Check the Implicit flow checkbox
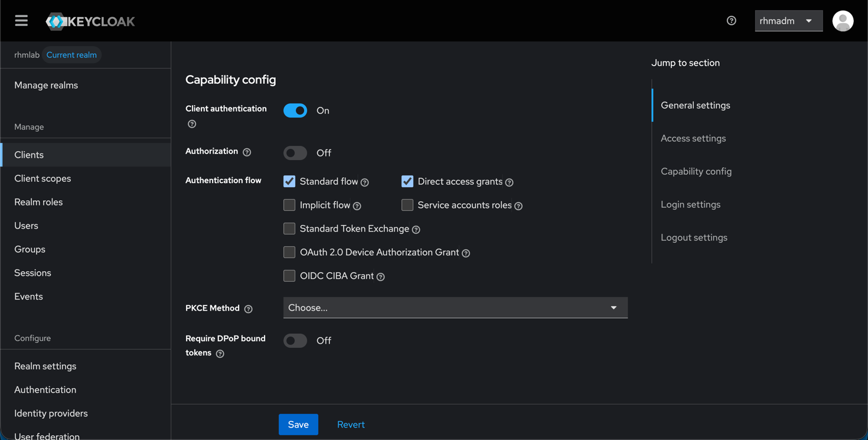The width and height of the screenshot is (868, 440). (289, 205)
